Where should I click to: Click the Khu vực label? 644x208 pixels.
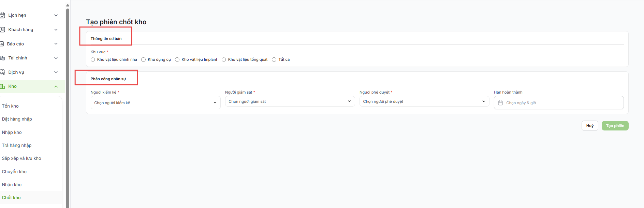(x=98, y=52)
